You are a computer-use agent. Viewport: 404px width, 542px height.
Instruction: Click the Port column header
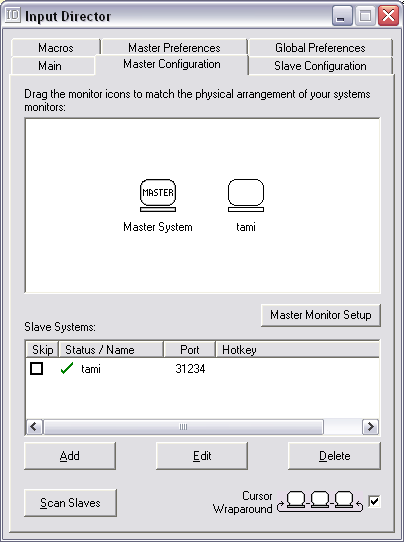[x=189, y=349]
